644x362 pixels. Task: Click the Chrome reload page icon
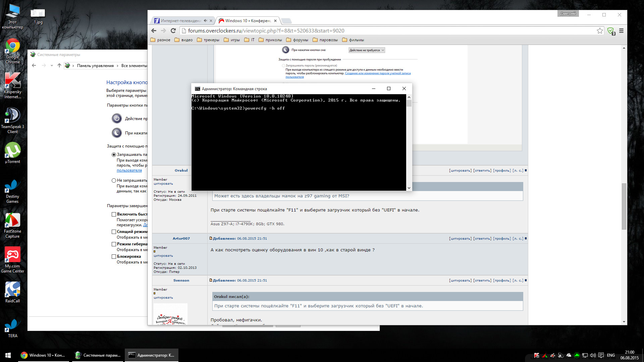tap(173, 31)
